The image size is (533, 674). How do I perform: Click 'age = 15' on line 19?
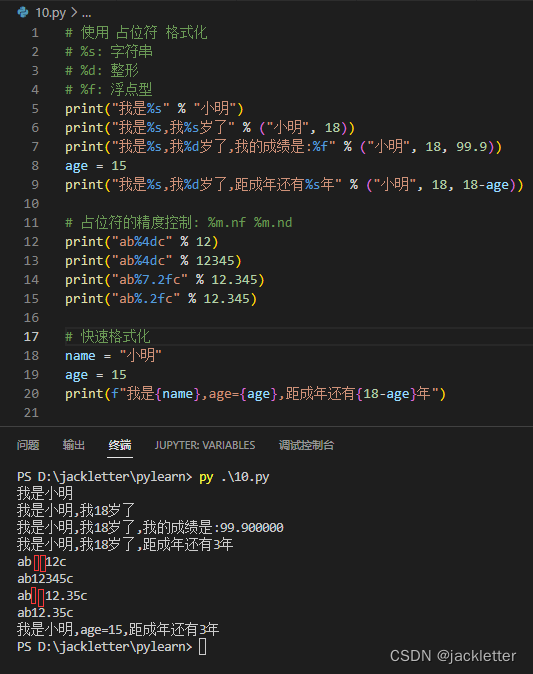pos(96,375)
